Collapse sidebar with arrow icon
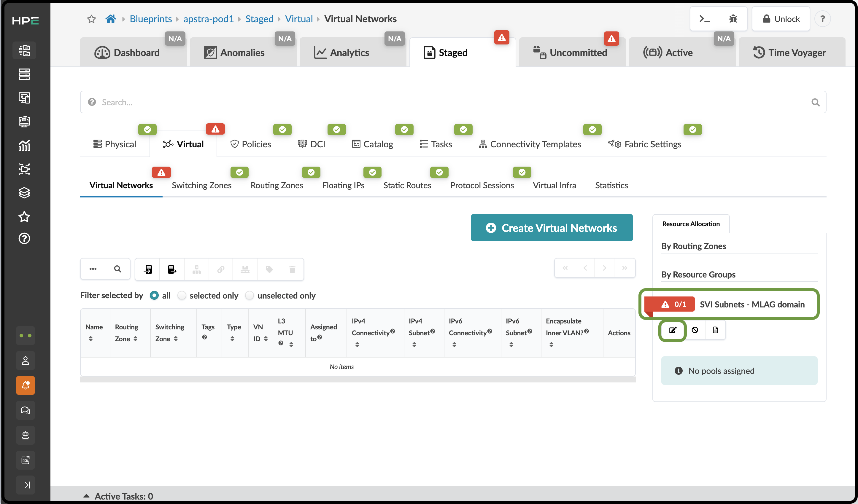This screenshot has width=858, height=504. tap(26, 485)
